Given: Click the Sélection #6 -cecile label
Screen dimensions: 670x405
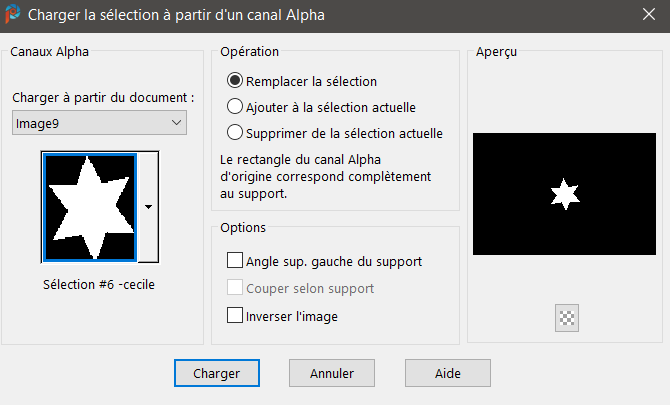Looking at the screenshot, I should (99, 283).
